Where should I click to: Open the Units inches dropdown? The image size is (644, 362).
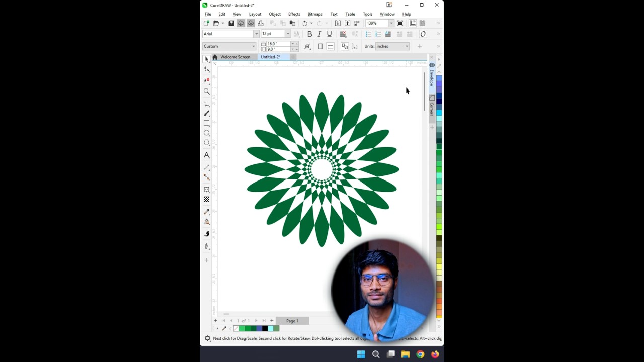pyautogui.click(x=407, y=46)
